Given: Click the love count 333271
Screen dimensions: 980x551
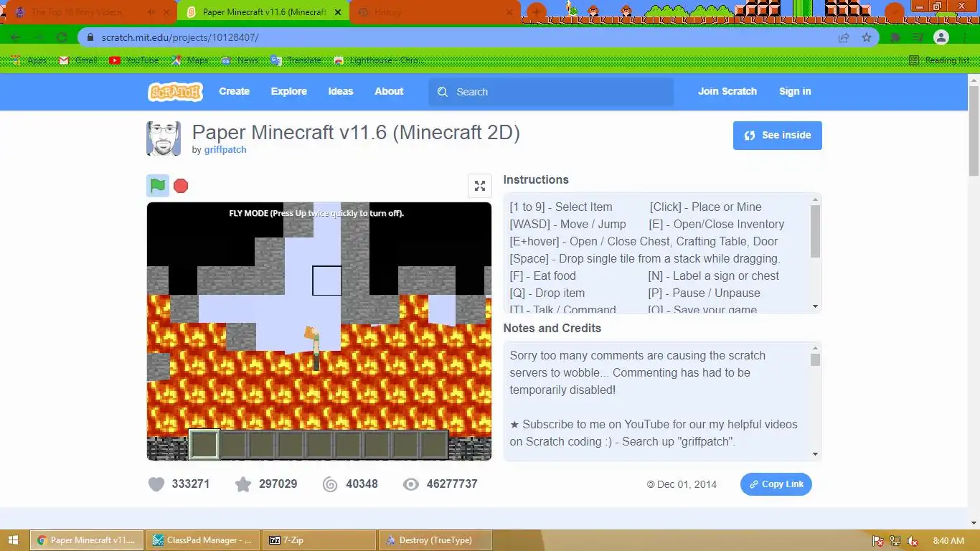Looking at the screenshot, I should coord(191,484).
